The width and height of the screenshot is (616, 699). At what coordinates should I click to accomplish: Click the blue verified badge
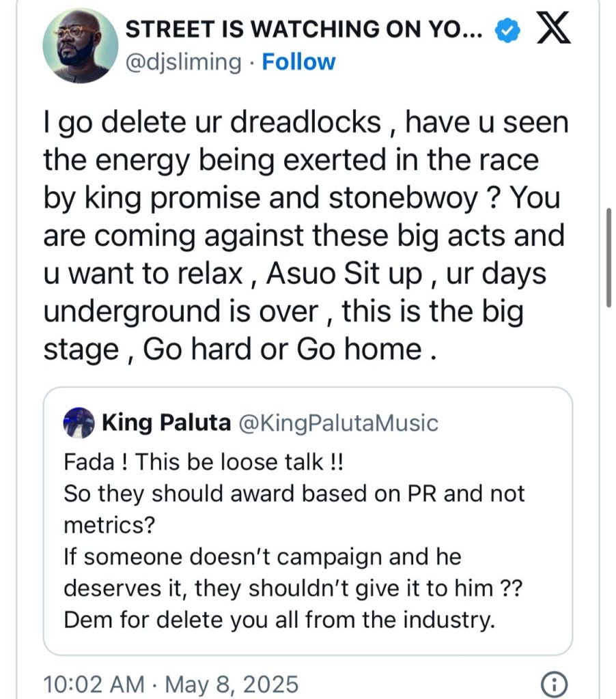(509, 30)
